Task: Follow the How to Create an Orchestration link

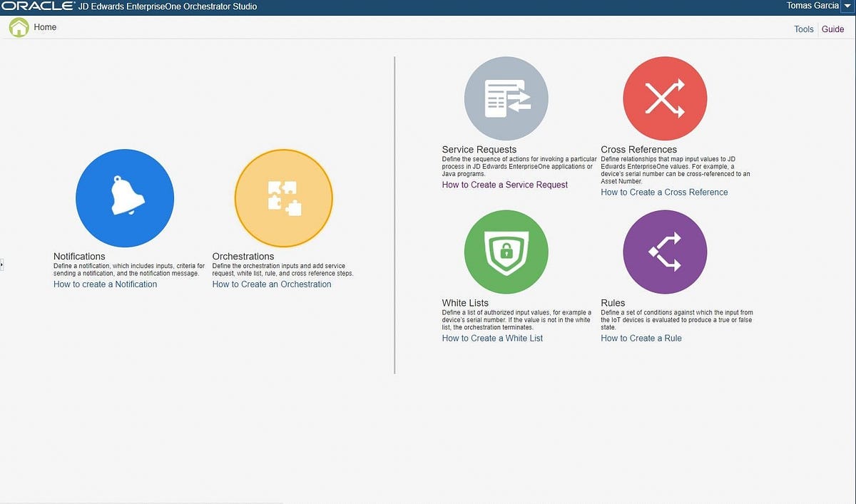Action: click(272, 284)
